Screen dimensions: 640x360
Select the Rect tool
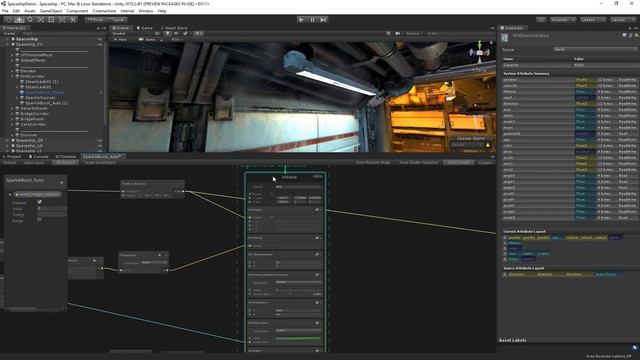pos(51,20)
